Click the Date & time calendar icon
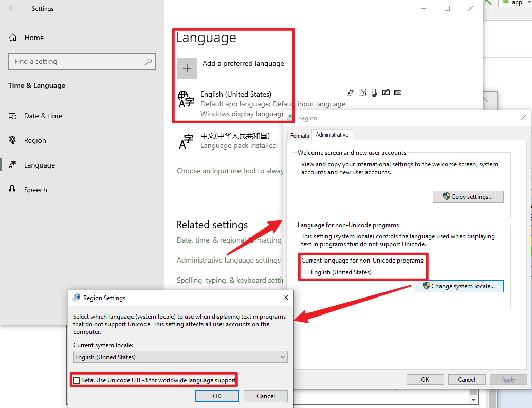The width and height of the screenshot is (532, 408). (x=12, y=115)
